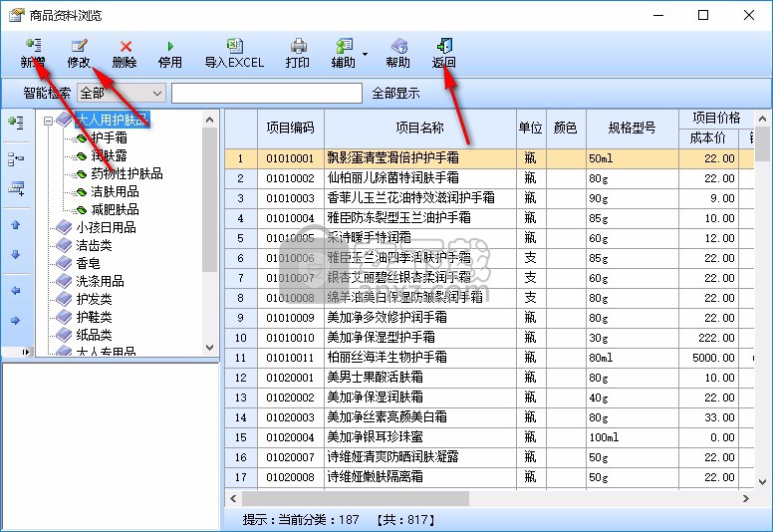Click the 辅助 (Assist) toolbar icon
The width and height of the screenshot is (773, 532).
point(344,46)
